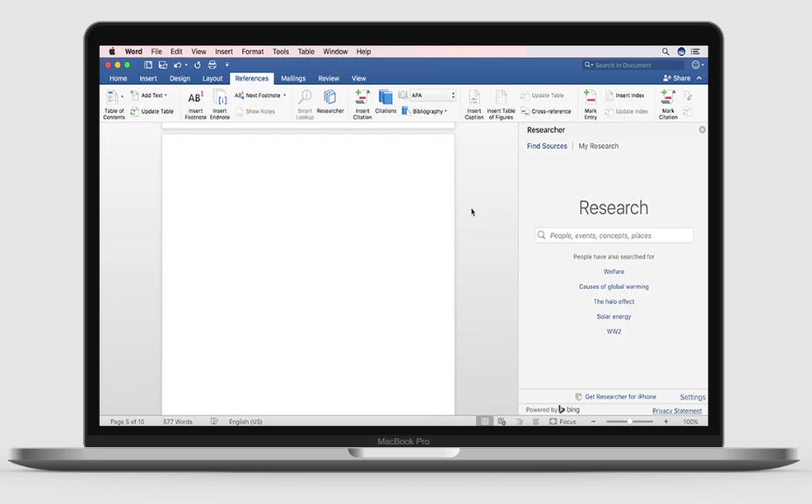812x504 pixels.
Task: Collapse the ribbon with the chevron
Action: tap(699, 78)
